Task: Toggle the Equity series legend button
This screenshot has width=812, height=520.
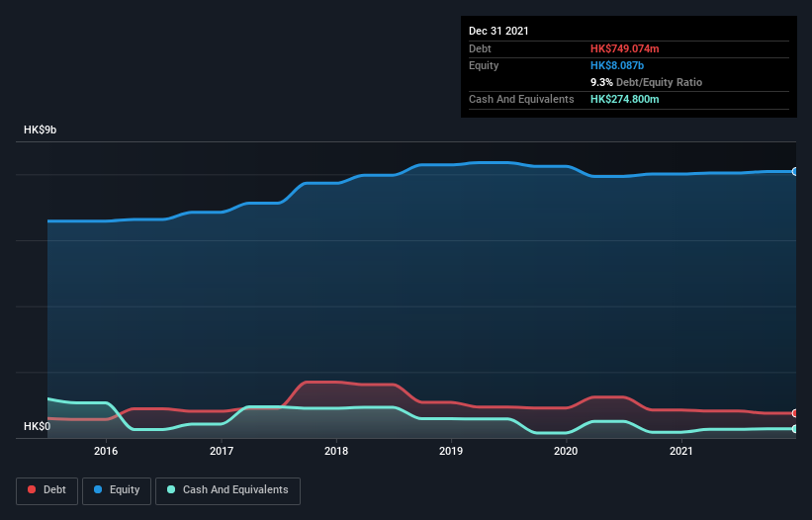Action: (x=117, y=490)
